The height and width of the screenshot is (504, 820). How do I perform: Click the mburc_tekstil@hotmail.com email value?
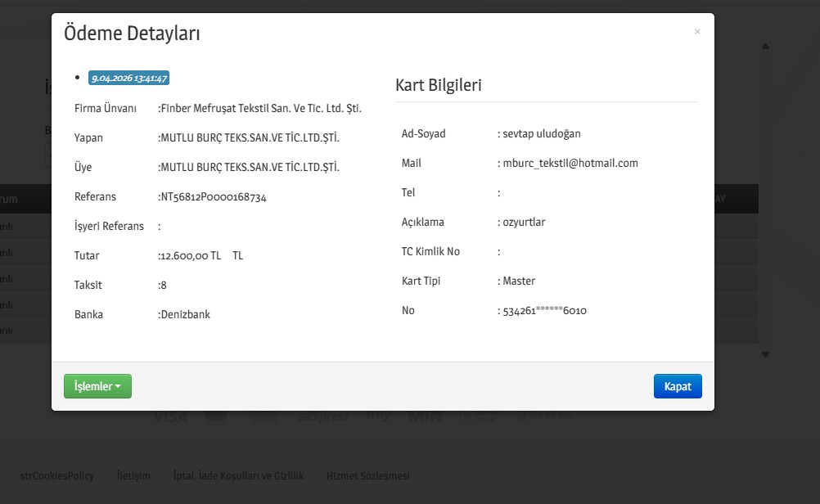point(570,164)
